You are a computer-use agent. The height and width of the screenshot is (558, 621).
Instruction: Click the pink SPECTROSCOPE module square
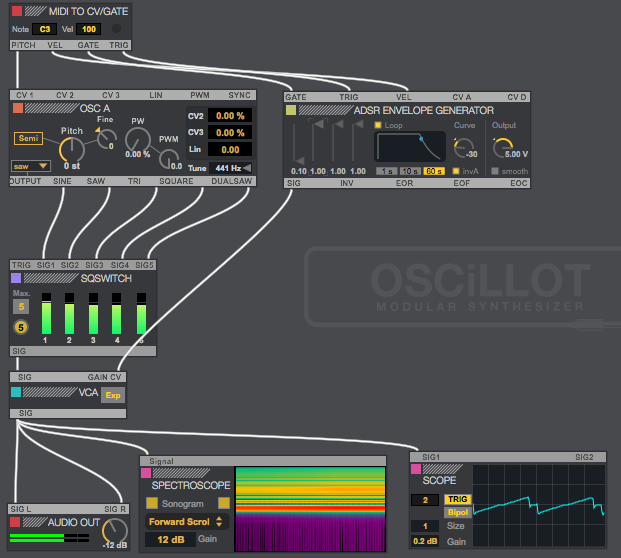click(146, 473)
